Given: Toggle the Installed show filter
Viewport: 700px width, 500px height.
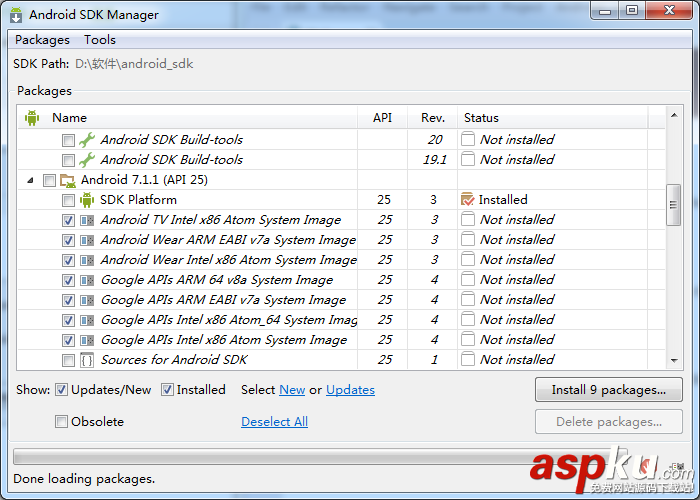Looking at the screenshot, I should [167, 390].
